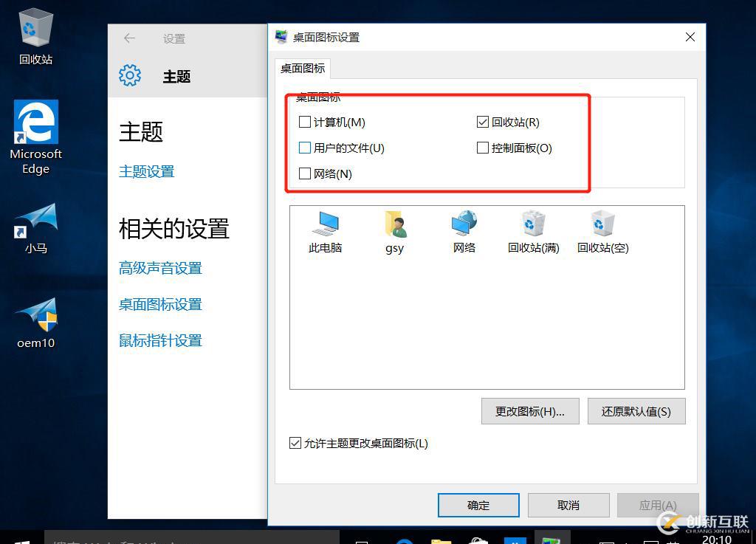Click the oem10 desktop shortcut icon
756x544 pixels.
(x=36, y=323)
